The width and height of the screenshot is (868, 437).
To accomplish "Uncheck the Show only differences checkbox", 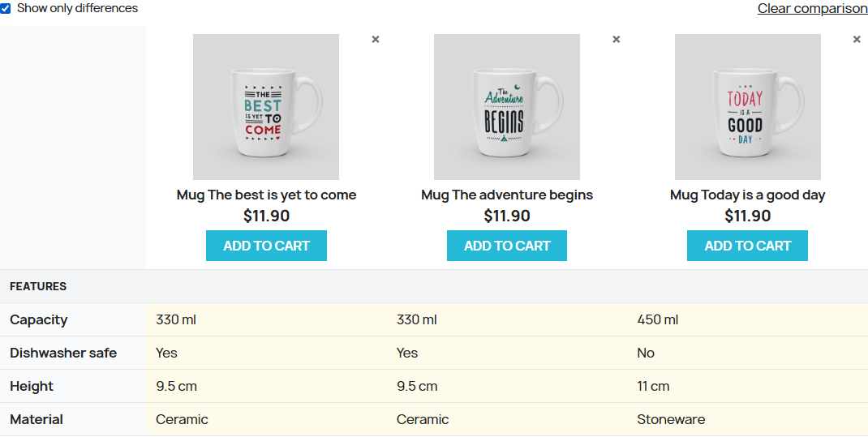I will 6,9.
